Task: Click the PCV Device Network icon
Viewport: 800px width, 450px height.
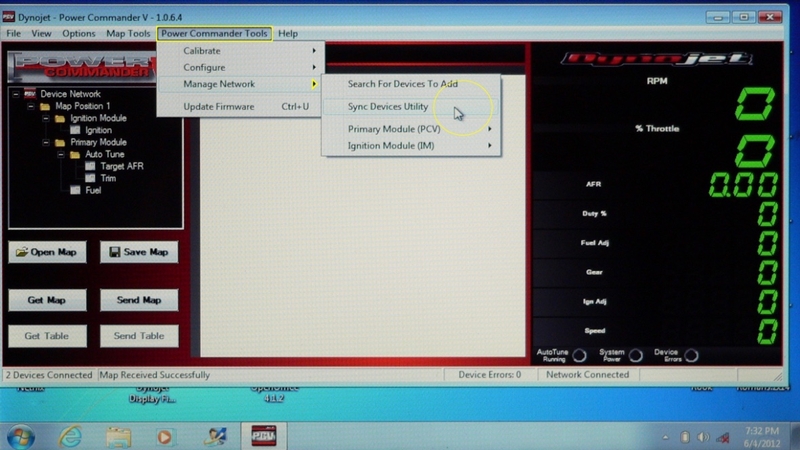Action: coord(29,94)
